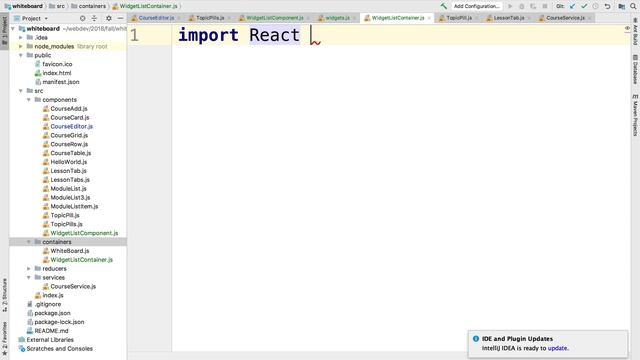Click the inspections eye icon in editor
This screenshot has height=360, width=640.
[x=627, y=29]
